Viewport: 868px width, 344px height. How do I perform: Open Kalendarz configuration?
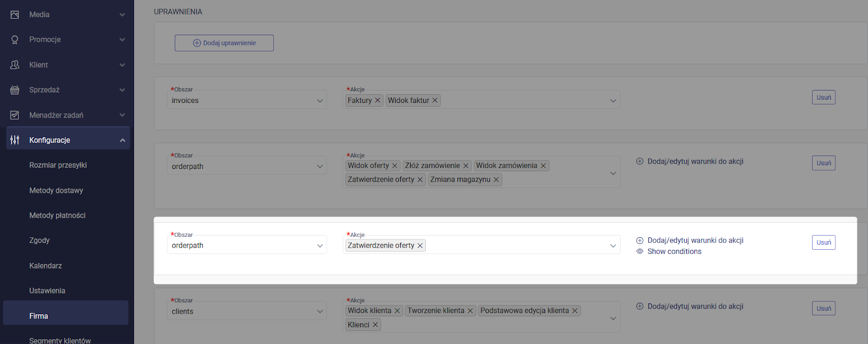pyautogui.click(x=46, y=266)
